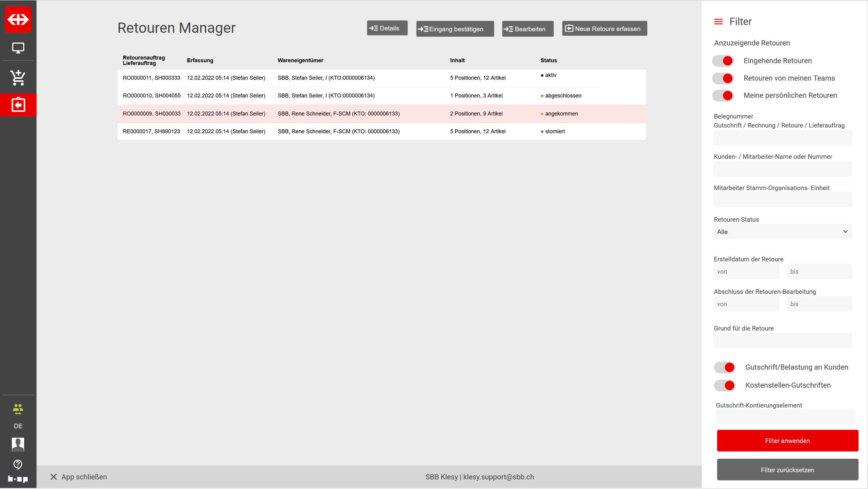Click the green team switch icon
The image size is (868, 489).
(18, 409)
